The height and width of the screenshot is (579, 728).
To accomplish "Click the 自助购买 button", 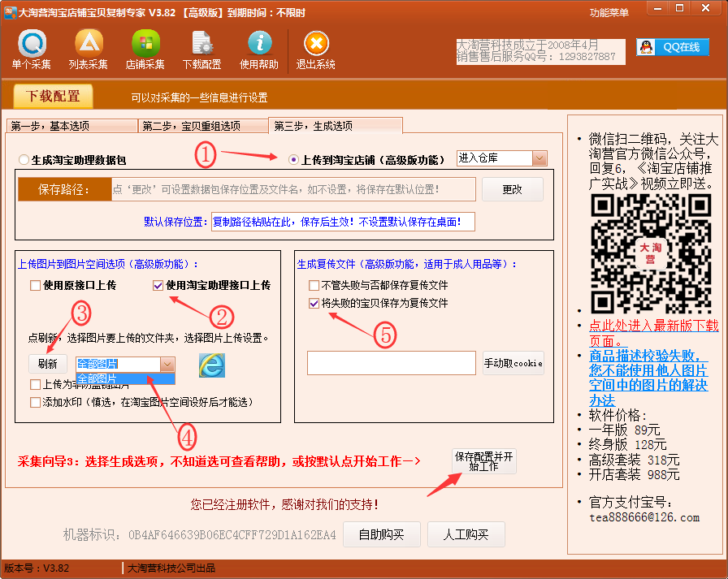I will [382, 534].
